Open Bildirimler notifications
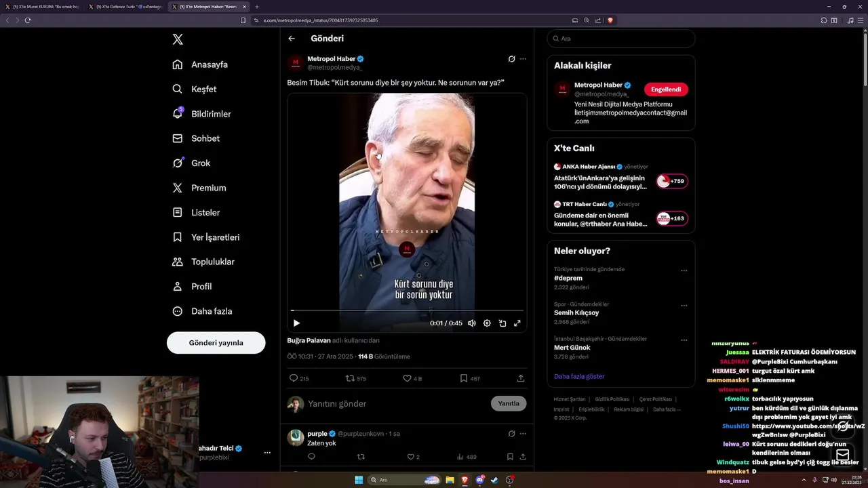 [201, 114]
